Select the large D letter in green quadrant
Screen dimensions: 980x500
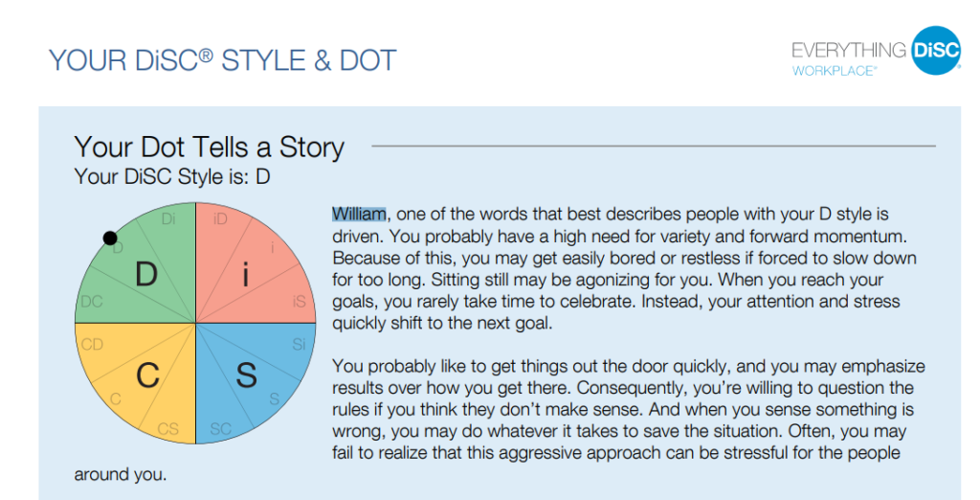point(145,276)
